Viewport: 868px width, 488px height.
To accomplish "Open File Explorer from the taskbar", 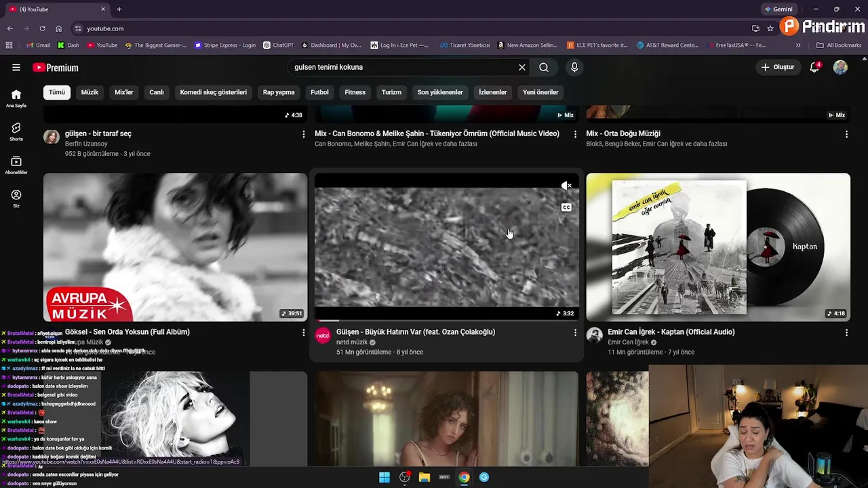I will click(425, 477).
